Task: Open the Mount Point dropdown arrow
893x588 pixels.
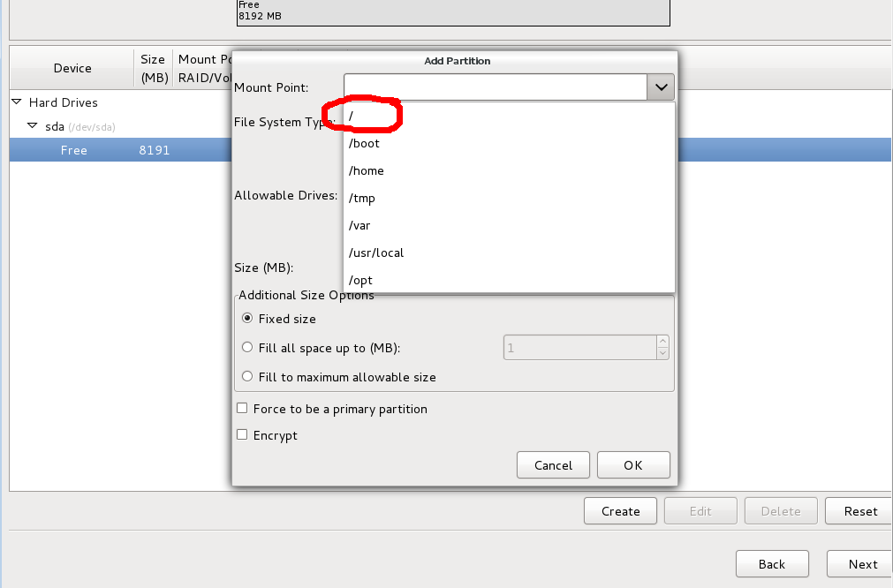Action: [660, 87]
